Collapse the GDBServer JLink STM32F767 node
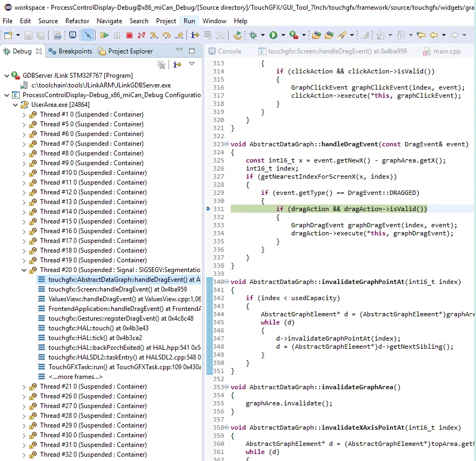Image resolution: width=476 pixels, height=461 pixels. tap(6, 76)
